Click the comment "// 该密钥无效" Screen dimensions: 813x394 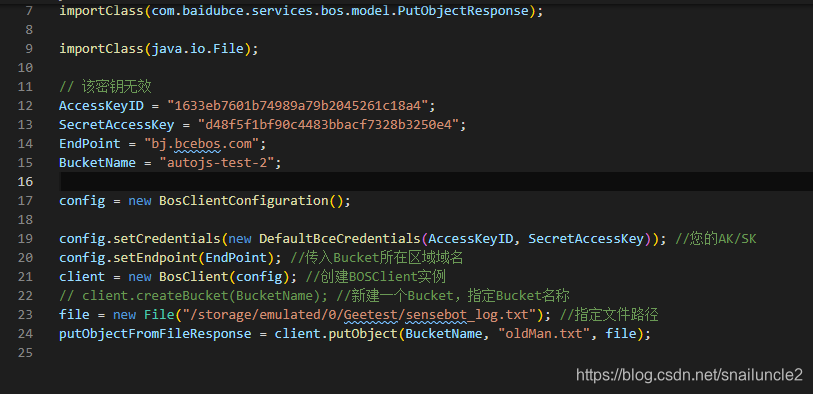point(105,87)
